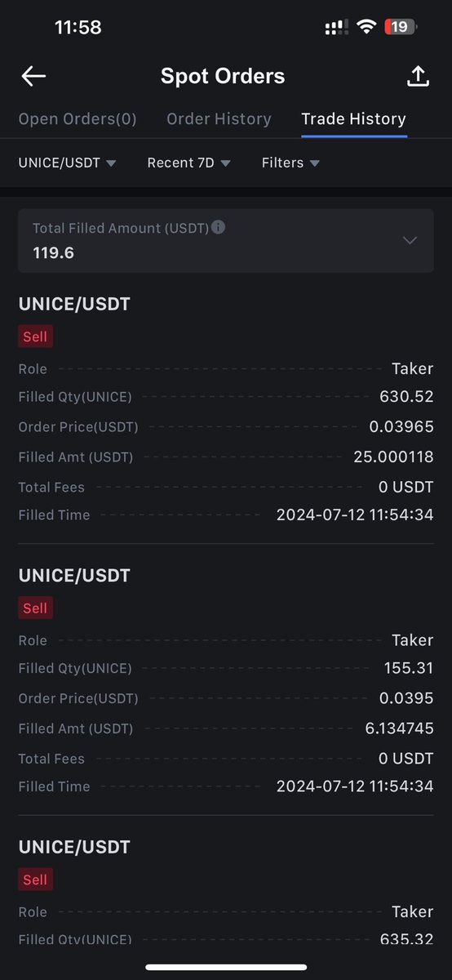
Task: Tap the share/export icon
Action: click(x=418, y=77)
